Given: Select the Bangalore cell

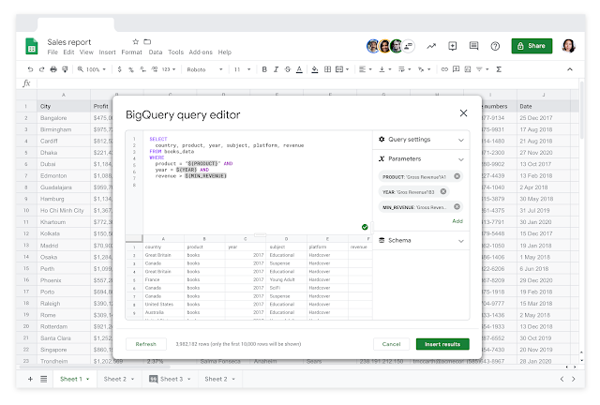Looking at the screenshot, I should click(x=64, y=118).
